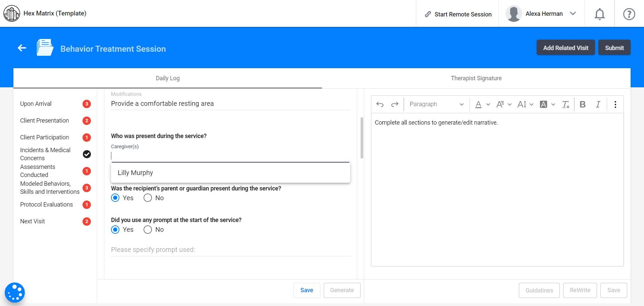
Task: Select No for parent or guardian present
Action: point(148,198)
